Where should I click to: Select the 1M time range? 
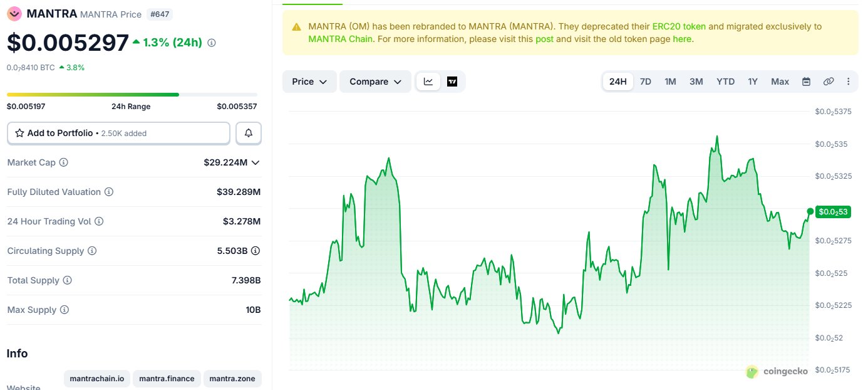pyautogui.click(x=670, y=82)
